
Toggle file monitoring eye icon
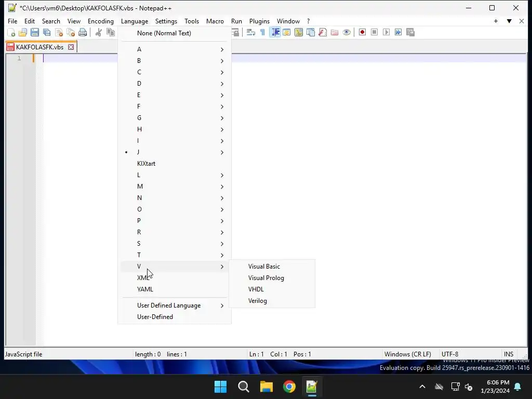pyautogui.click(x=347, y=32)
